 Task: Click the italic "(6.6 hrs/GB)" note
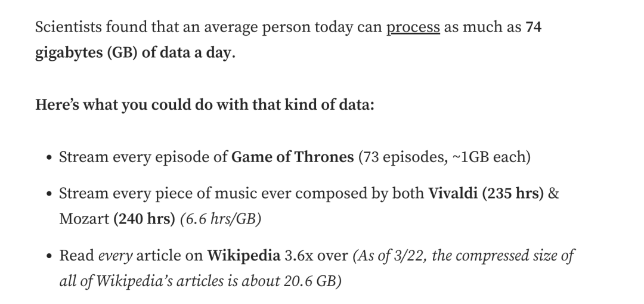click(221, 219)
